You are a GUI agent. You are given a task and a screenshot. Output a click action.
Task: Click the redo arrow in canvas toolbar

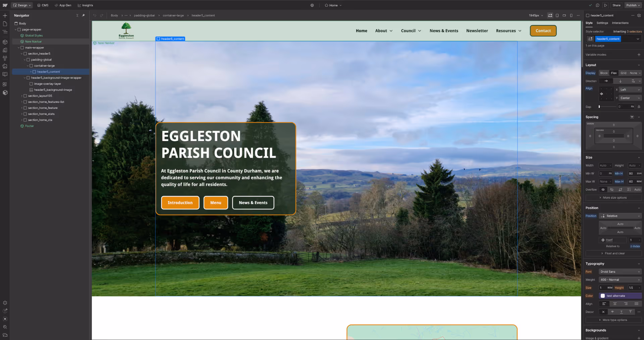pyautogui.click(x=102, y=15)
